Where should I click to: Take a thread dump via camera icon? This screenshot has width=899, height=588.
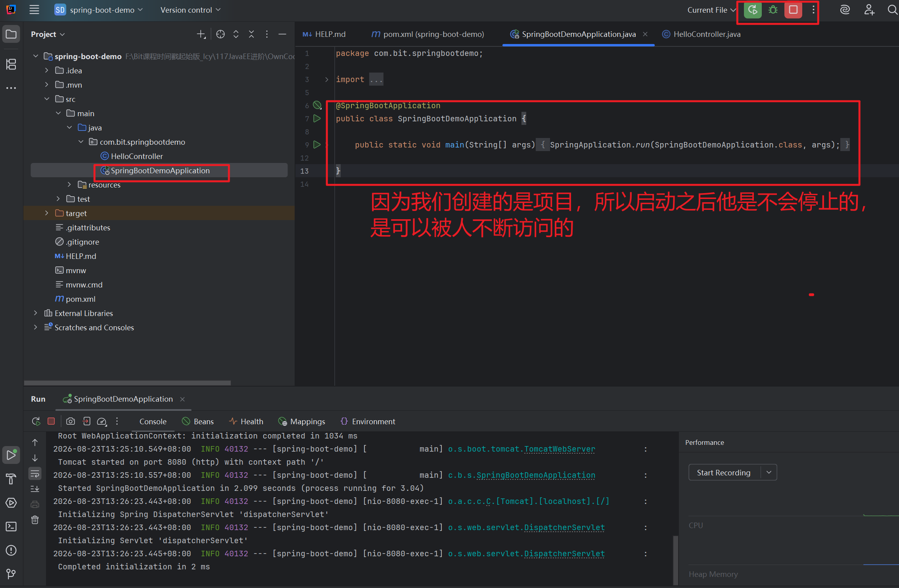pos(71,421)
